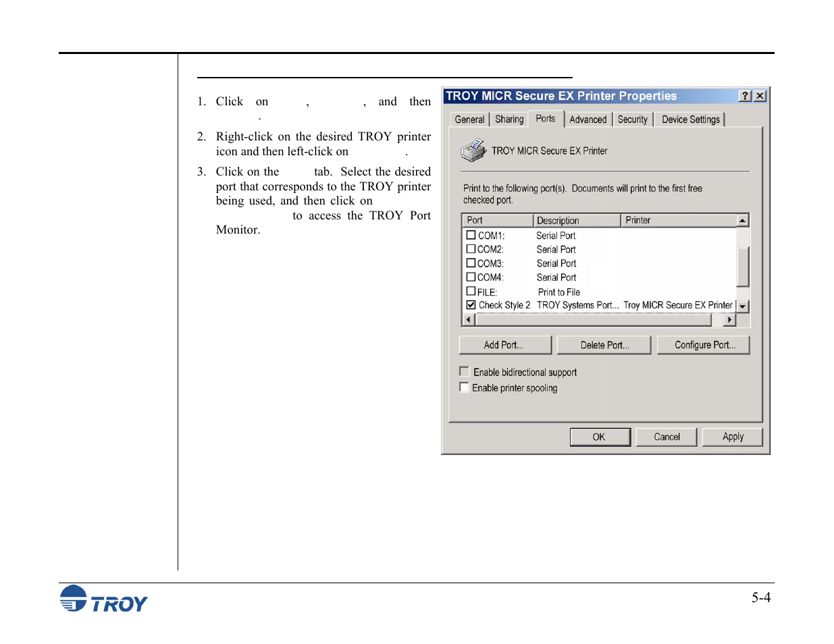The width and height of the screenshot is (834, 644).
Task: Enable printer spooling checkbox
Action: point(464,387)
